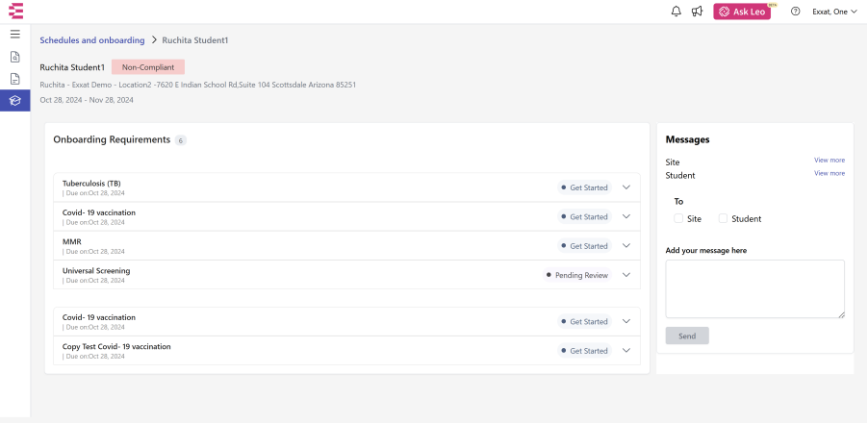
Task: Click the Ask Leo button
Action: [742, 12]
